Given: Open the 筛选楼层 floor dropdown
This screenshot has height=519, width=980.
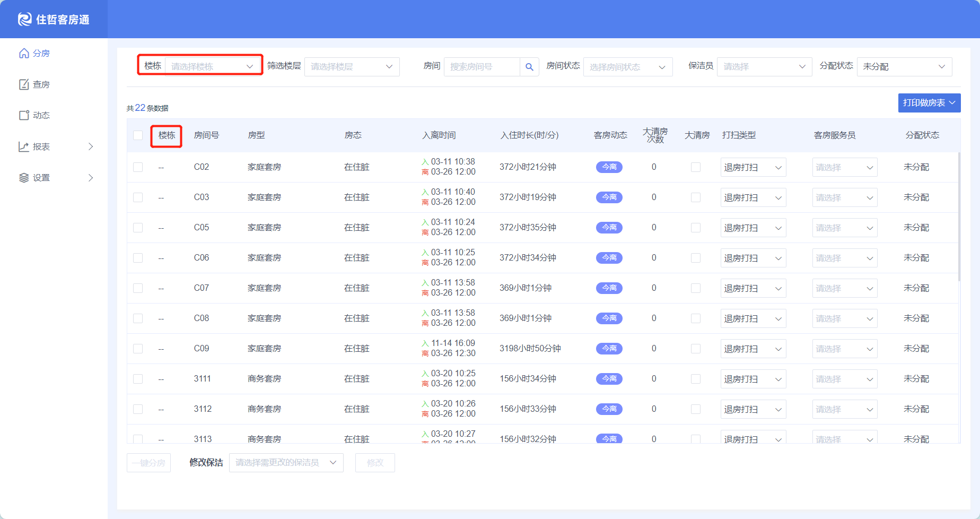Looking at the screenshot, I should pos(352,67).
